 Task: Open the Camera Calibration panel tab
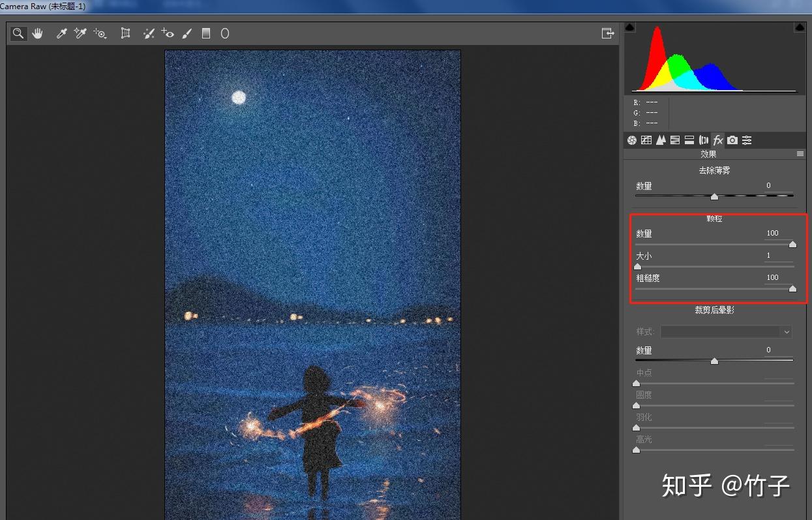click(x=732, y=140)
